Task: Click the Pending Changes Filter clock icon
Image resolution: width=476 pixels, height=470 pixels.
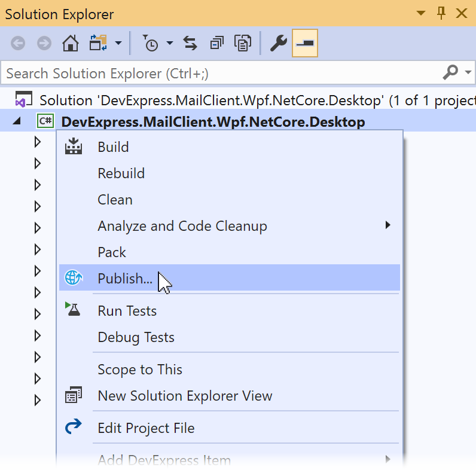Action: point(151,43)
